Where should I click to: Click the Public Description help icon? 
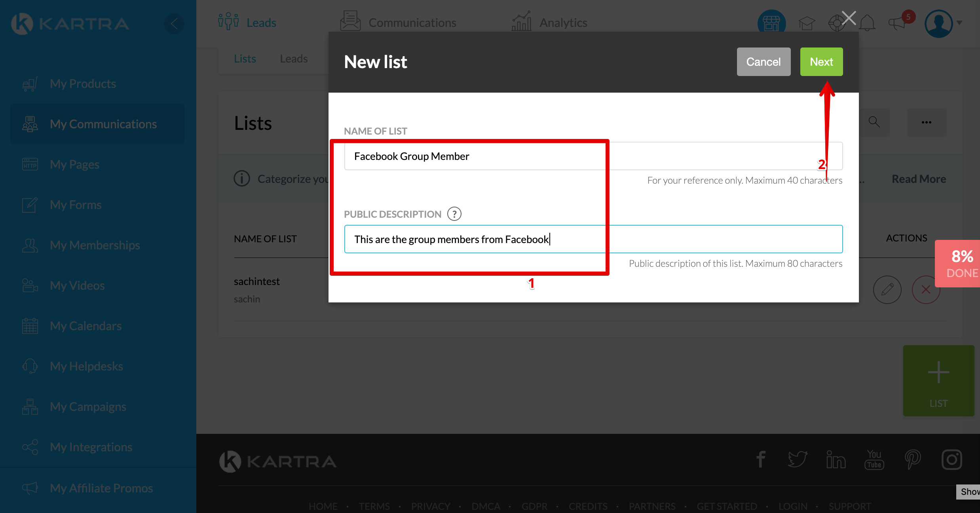click(454, 214)
